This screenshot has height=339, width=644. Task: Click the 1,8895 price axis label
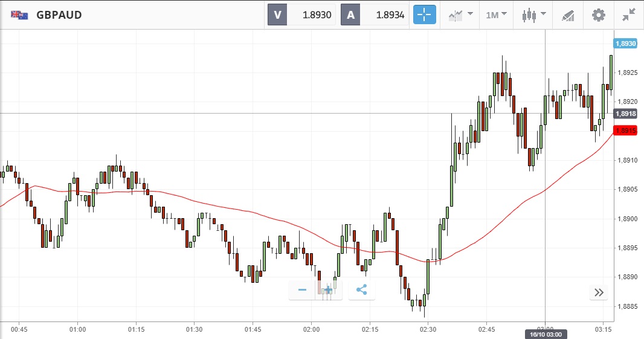point(627,248)
